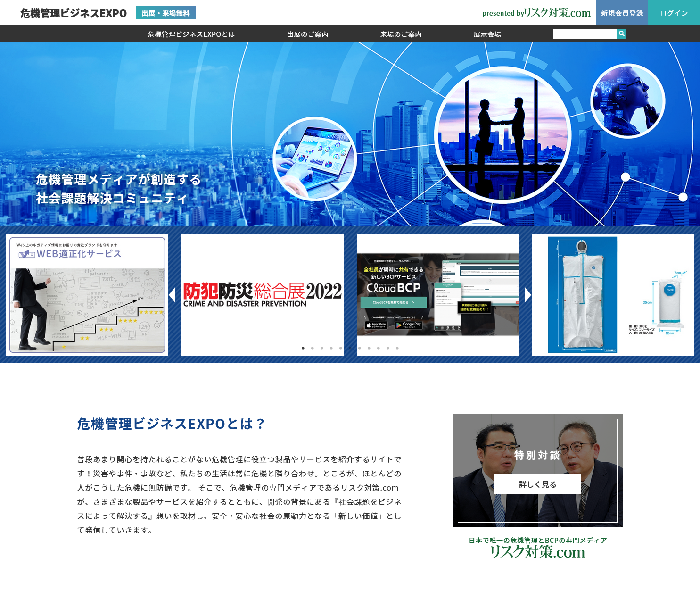Click the 危機管理ビジネスEXPOとは？ heading
Viewport: 700px width, 608px height.
(x=171, y=424)
